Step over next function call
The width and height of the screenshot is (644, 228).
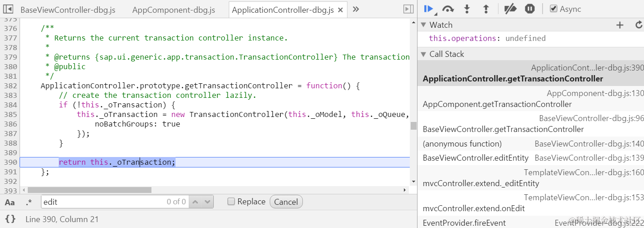(x=448, y=9)
